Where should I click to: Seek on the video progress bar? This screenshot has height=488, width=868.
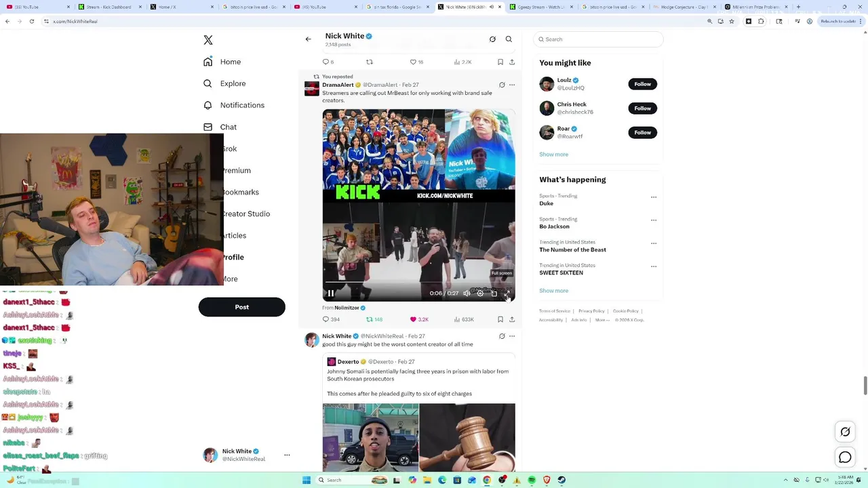pyautogui.click(x=418, y=282)
